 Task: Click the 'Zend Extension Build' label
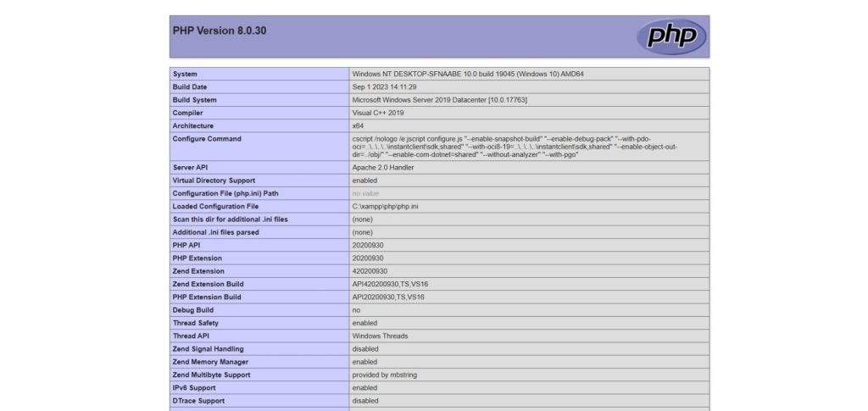[209, 285]
